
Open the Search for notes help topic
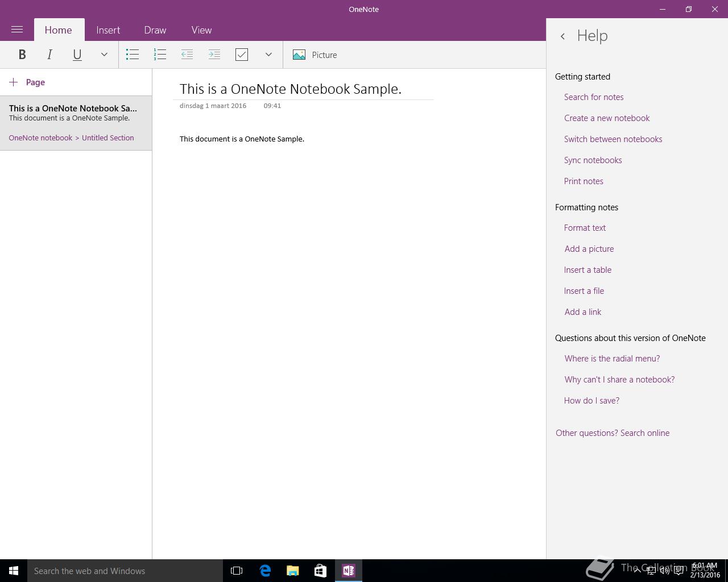pyautogui.click(x=594, y=97)
